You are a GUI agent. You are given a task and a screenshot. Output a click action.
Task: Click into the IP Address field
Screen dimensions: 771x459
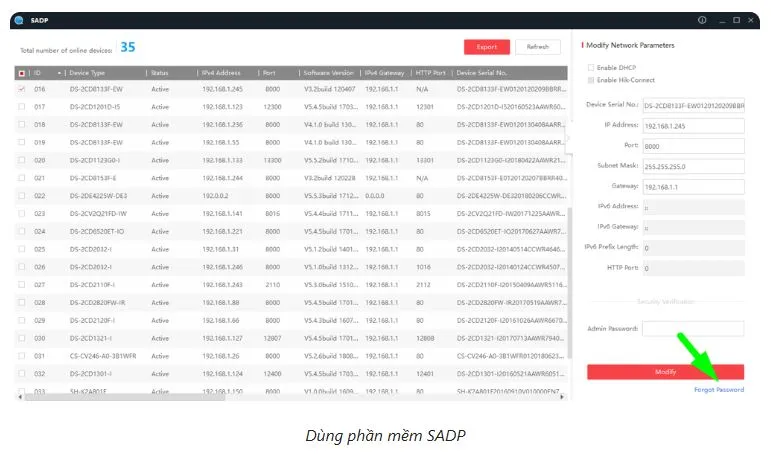(692, 126)
